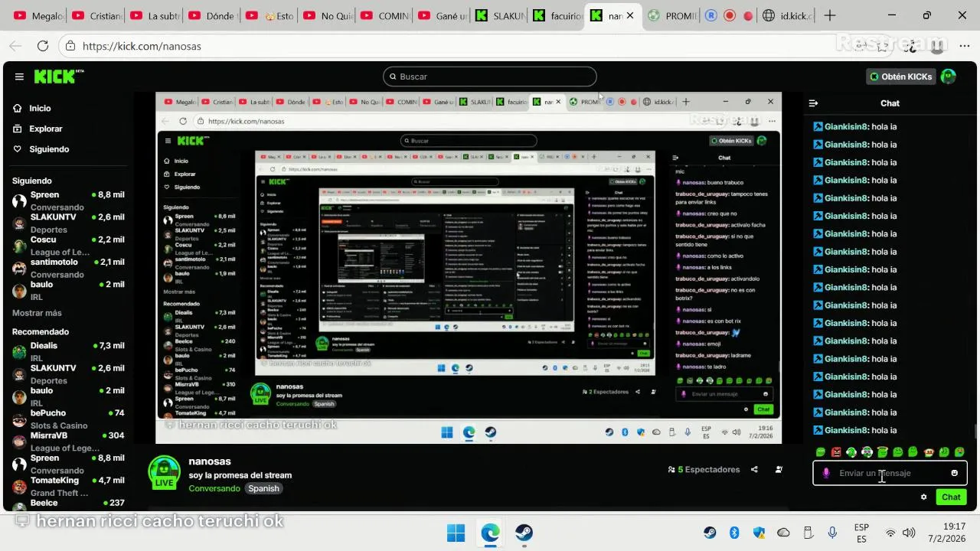Expand Mostrar más under the Siguiendo list
This screenshot has width=980, height=551.
pyautogui.click(x=37, y=313)
